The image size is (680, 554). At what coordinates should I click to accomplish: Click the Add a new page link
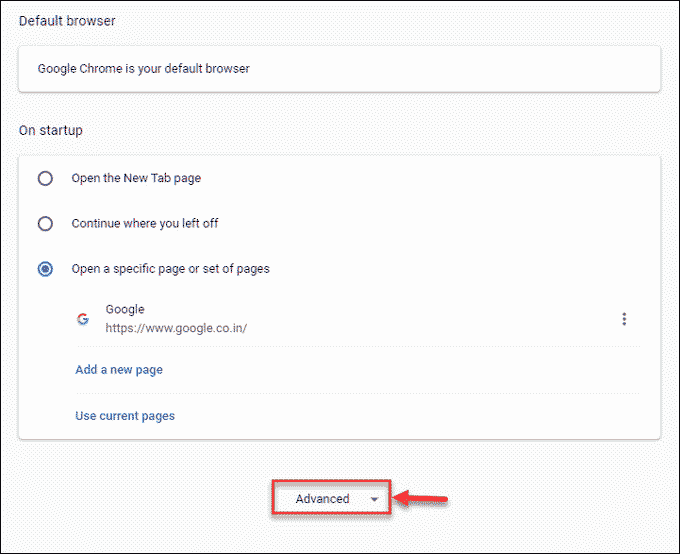[x=119, y=370]
